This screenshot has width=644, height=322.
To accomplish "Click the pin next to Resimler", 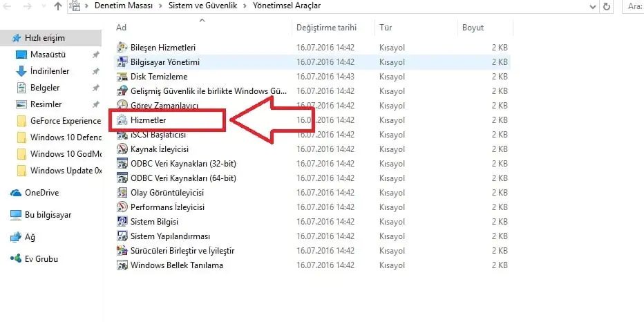I will [95, 104].
